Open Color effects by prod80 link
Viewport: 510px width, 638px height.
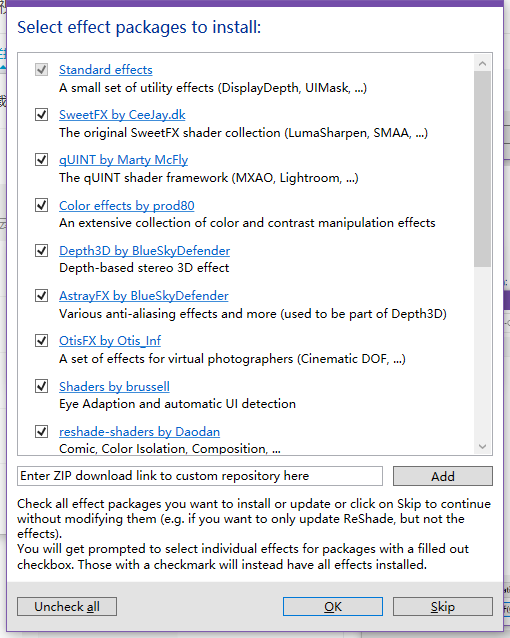pos(127,206)
